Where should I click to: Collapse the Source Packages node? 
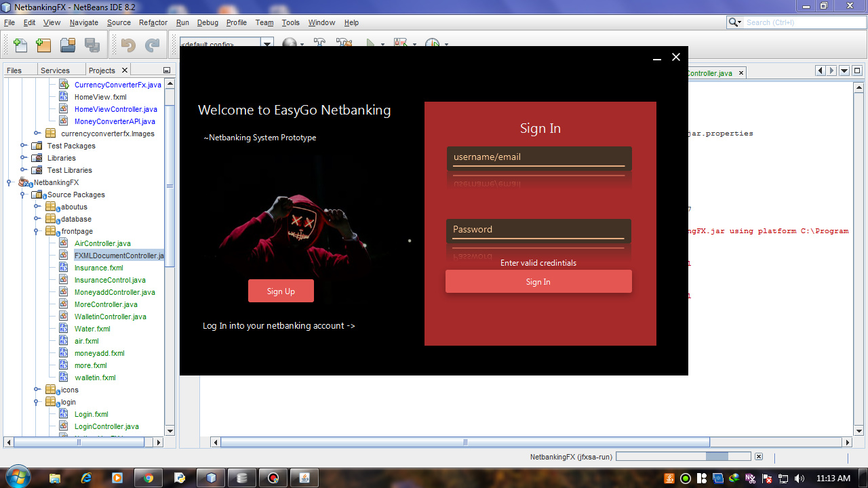[22, 195]
